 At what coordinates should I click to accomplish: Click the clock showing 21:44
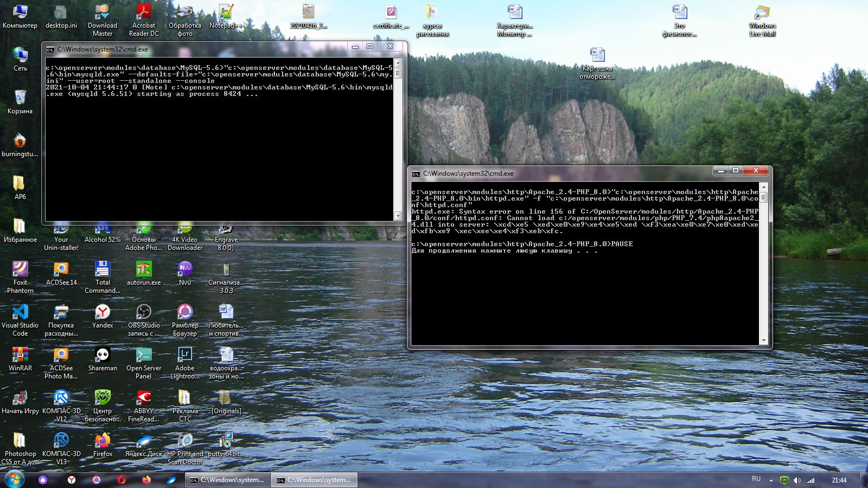pos(839,480)
